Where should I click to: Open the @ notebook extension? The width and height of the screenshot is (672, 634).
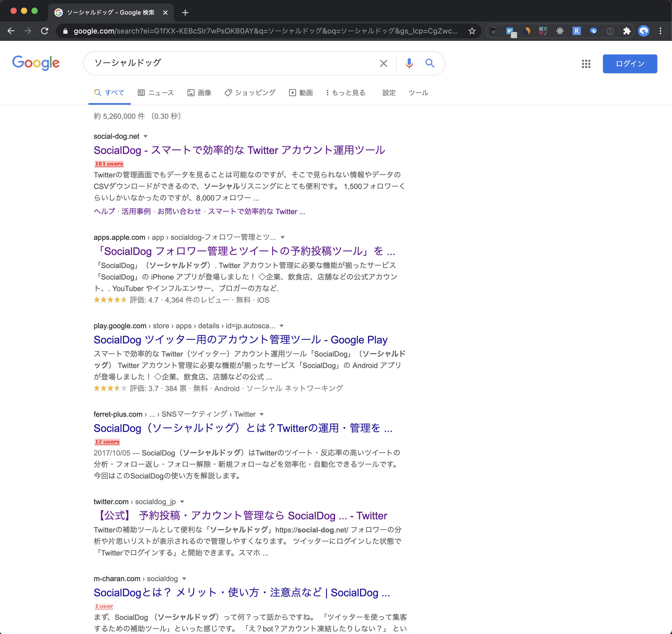[493, 31]
